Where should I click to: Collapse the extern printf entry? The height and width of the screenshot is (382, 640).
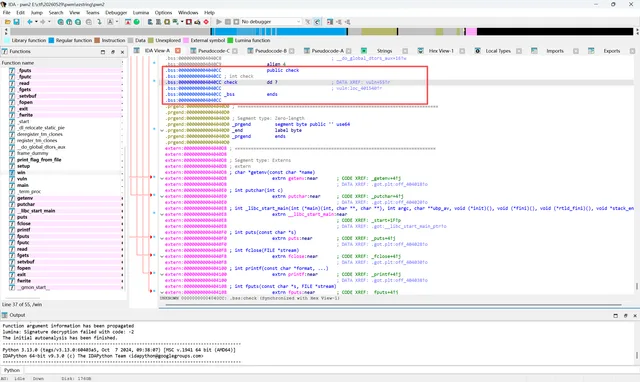(x=162, y=274)
